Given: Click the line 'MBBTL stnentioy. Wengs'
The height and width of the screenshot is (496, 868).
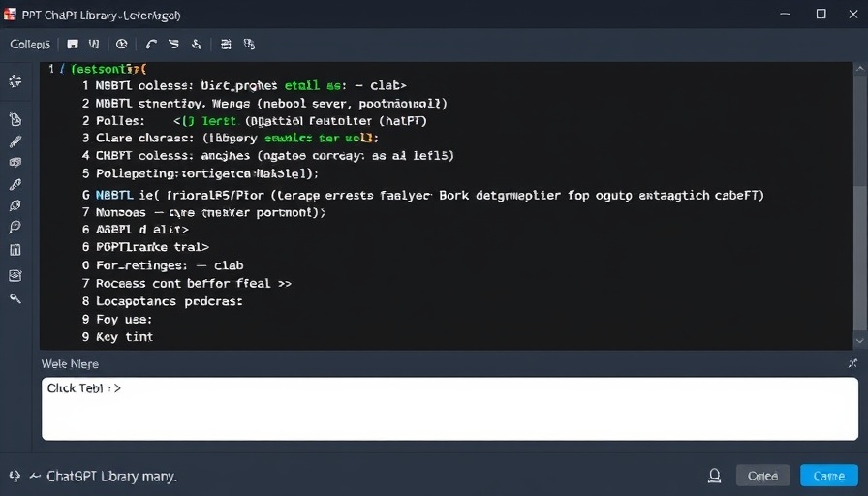Looking at the screenshot, I should [x=264, y=104].
